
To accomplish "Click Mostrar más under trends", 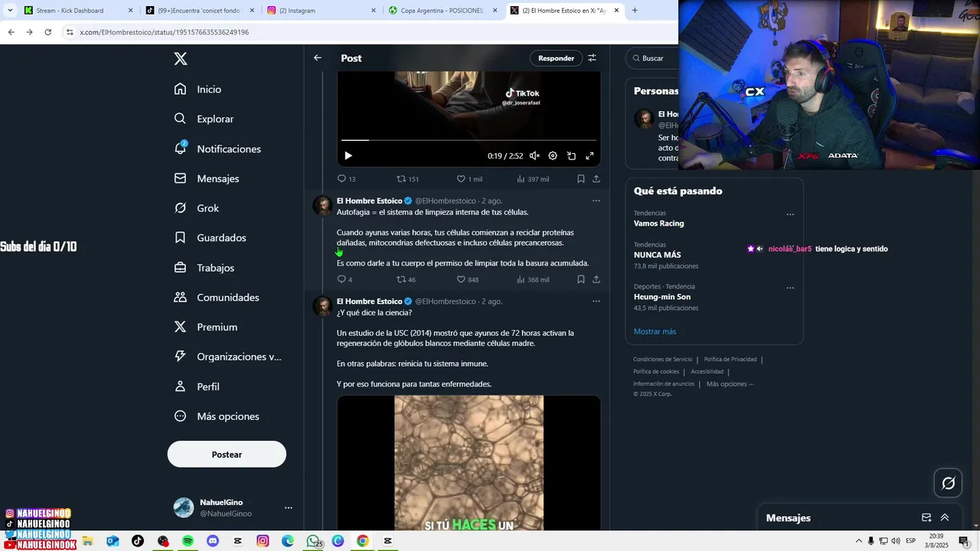I will coord(655,331).
